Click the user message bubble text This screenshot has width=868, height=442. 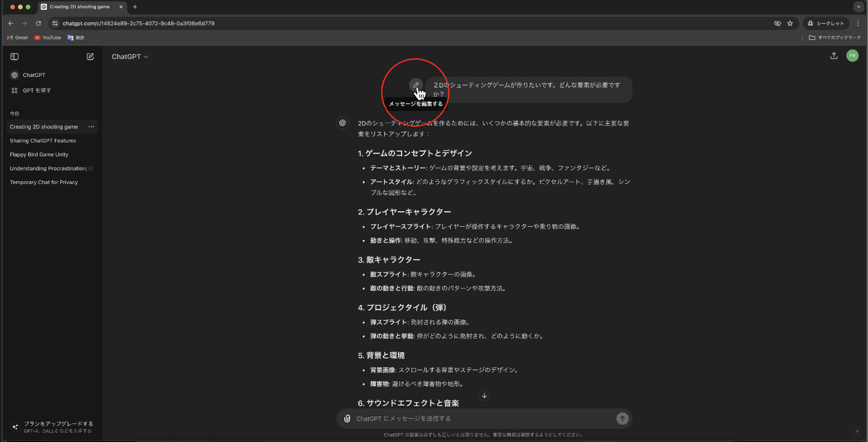(527, 89)
